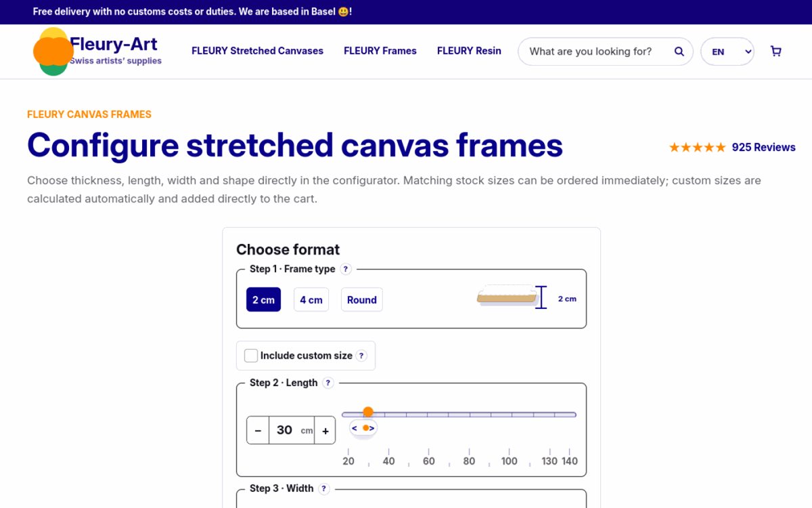Viewport: 812px width, 508px height.
Task: Click the Swiss artists' supplies tagline
Action: point(116,61)
